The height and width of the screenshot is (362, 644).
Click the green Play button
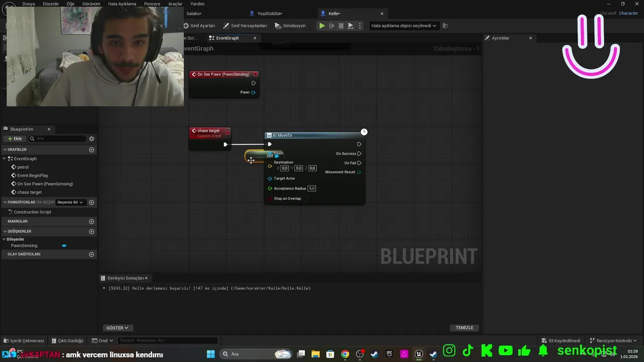pyautogui.click(x=322, y=26)
